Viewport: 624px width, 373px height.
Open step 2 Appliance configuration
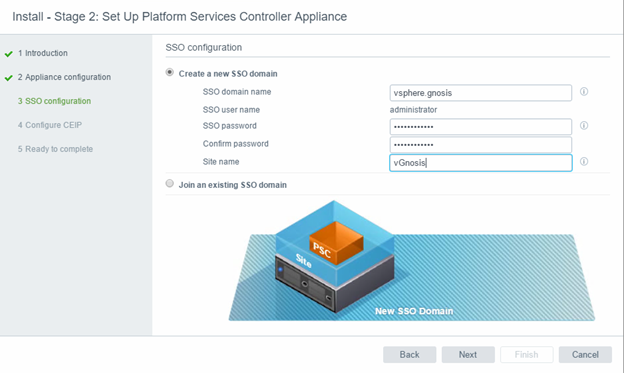coord(64,77)
